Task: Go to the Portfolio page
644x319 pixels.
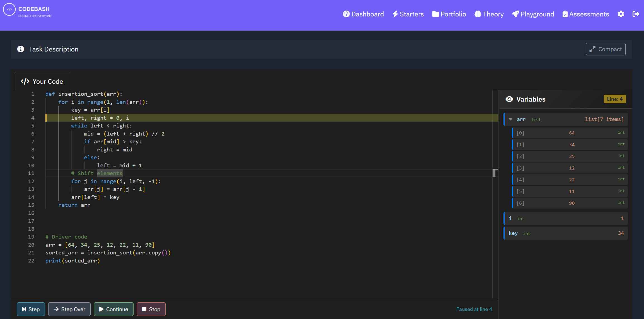Action: pyautogui.click(x=449, y=14)
